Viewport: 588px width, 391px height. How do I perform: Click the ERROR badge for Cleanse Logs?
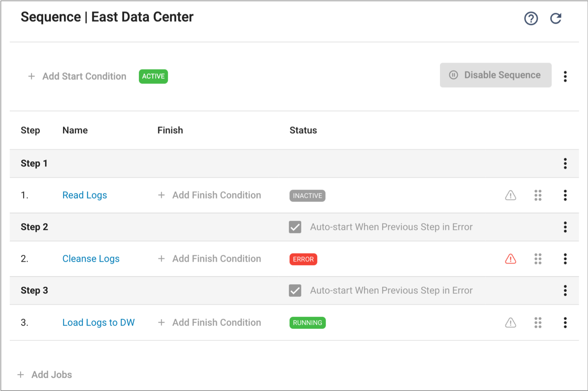click(x=303, y=259)
